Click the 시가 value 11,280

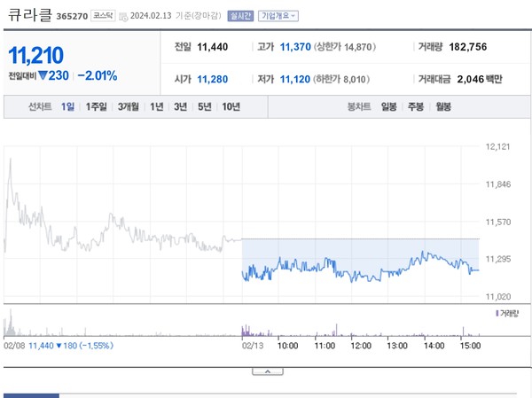click(213, 80)
